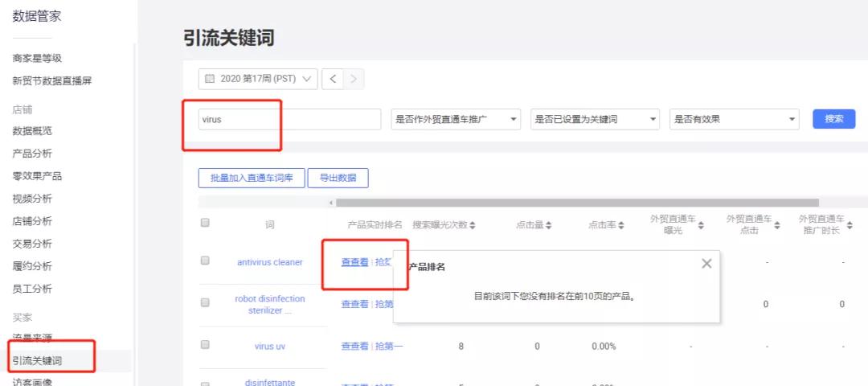Expand 是否有效果 dropdown
This screenshot has width=868, height=386.
(734, 119)
